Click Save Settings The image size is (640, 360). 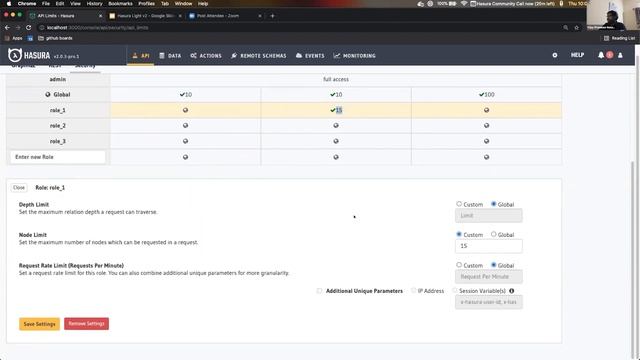point(39,324)
